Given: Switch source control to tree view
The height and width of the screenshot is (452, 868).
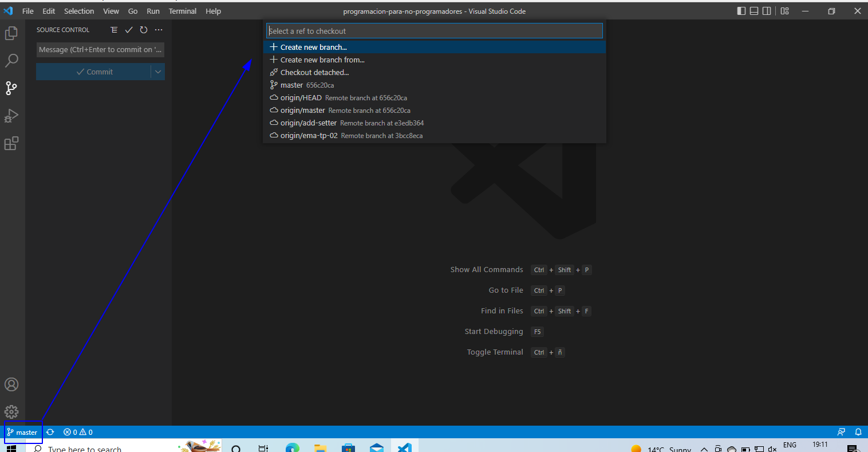Looking at the screenshot, I should (x=114, y=30).
